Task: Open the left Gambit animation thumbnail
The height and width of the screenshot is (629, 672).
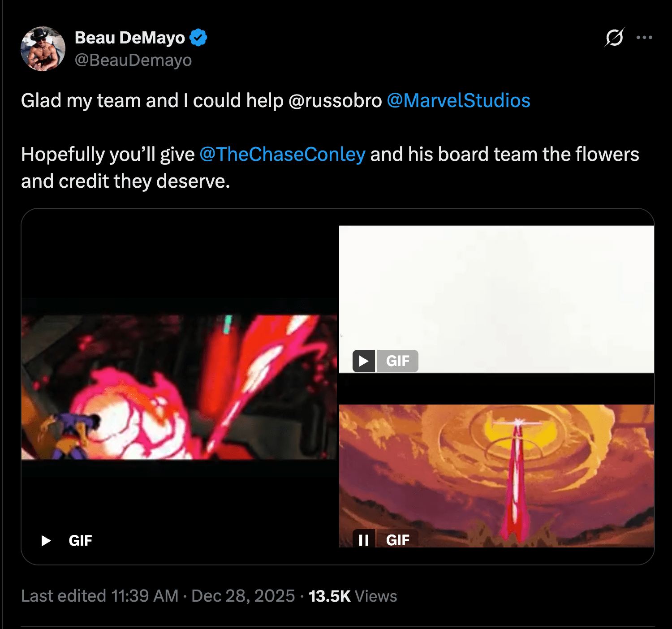Action: pos(179,387)
